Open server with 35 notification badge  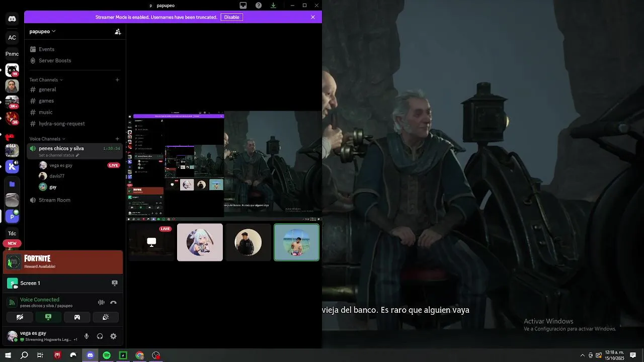click(12, 118)
